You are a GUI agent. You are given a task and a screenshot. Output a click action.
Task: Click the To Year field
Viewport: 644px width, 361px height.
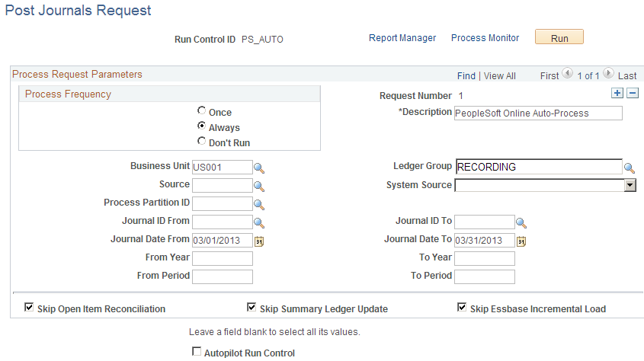(x=484, y=258)
